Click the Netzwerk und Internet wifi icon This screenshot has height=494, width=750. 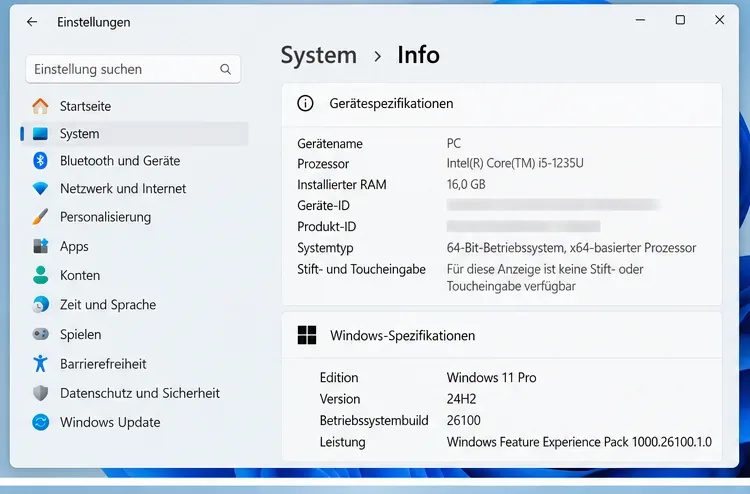(x=41, y=188)
